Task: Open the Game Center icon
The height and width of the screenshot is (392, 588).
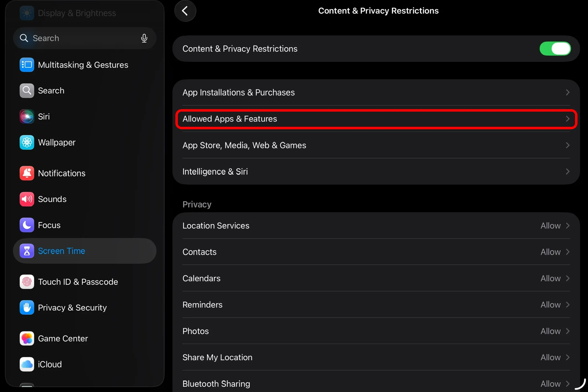Action: pos(27,338)
